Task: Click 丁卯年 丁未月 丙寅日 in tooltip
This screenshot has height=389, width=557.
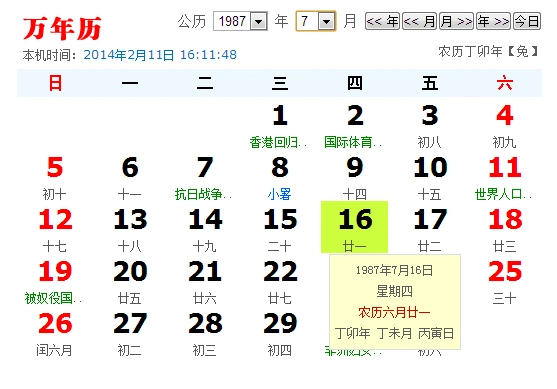Action: [394, 334]
